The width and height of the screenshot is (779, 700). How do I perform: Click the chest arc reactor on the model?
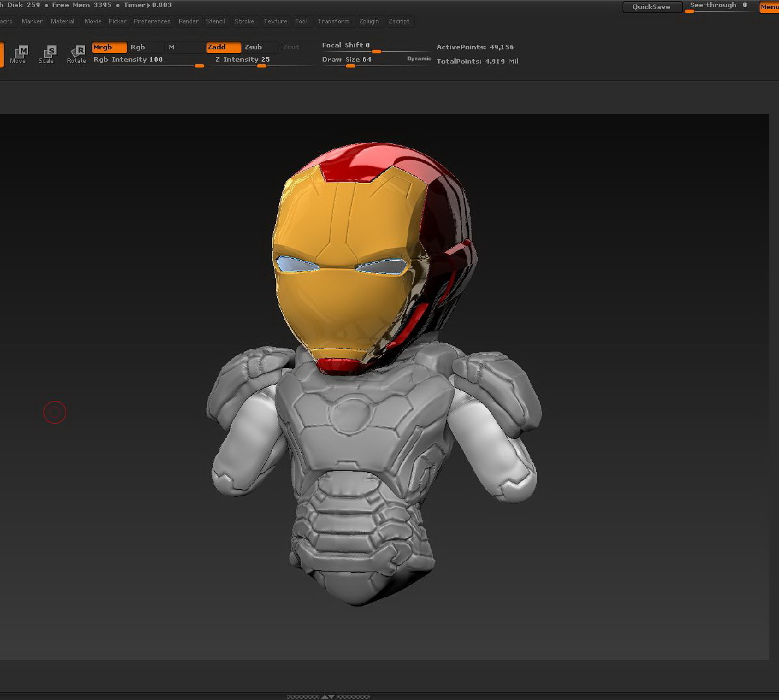pos(352,415)
